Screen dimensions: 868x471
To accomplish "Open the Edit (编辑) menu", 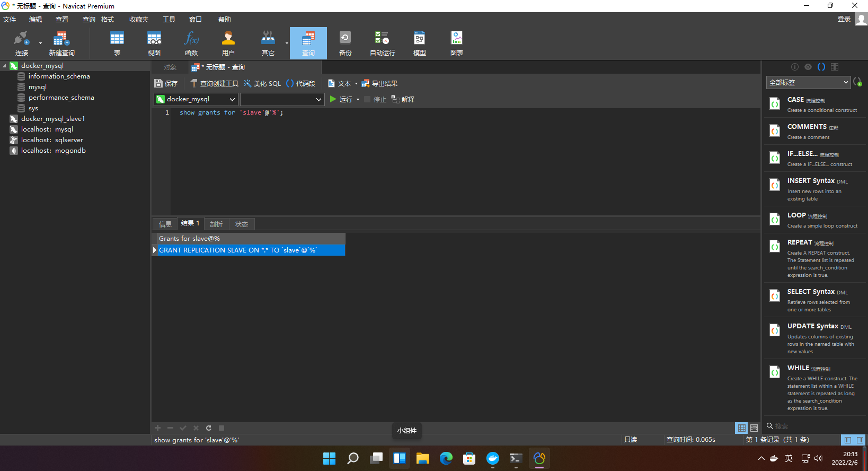I will [x=36, y=20].
